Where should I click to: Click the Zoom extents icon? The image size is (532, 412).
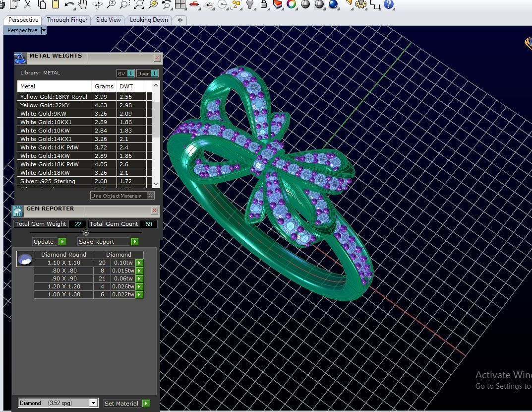click(x=139, y=4)
